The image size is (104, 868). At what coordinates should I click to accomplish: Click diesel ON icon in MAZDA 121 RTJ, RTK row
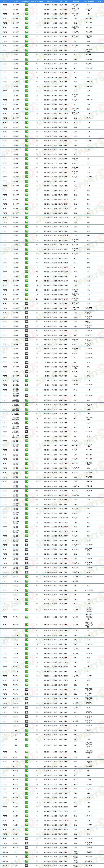pyautogui.click(x=27, y=866)
